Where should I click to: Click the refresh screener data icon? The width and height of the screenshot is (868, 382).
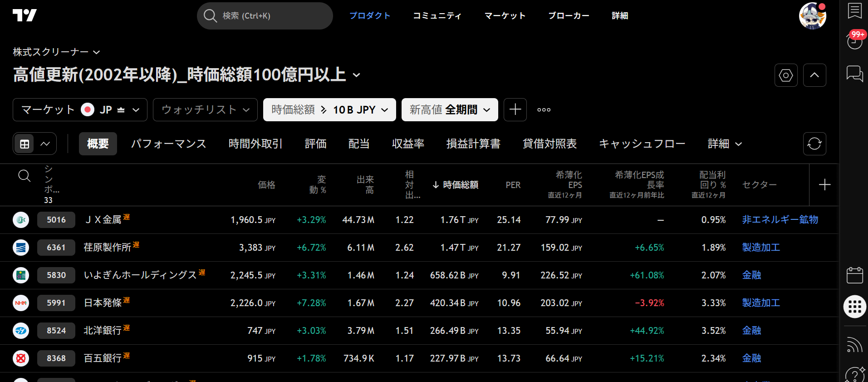click(x=814, y=144)
